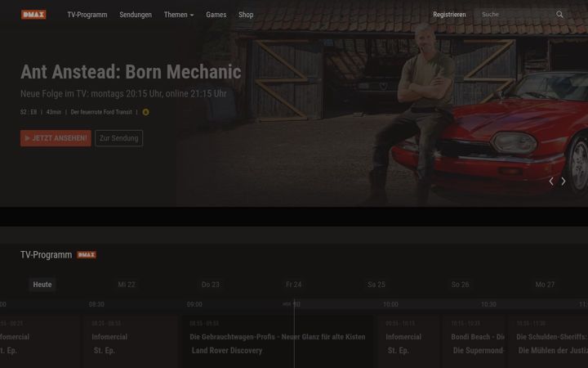The image size is (588, 368).
Task: Click Registrieren link
Action: point(449,15)
